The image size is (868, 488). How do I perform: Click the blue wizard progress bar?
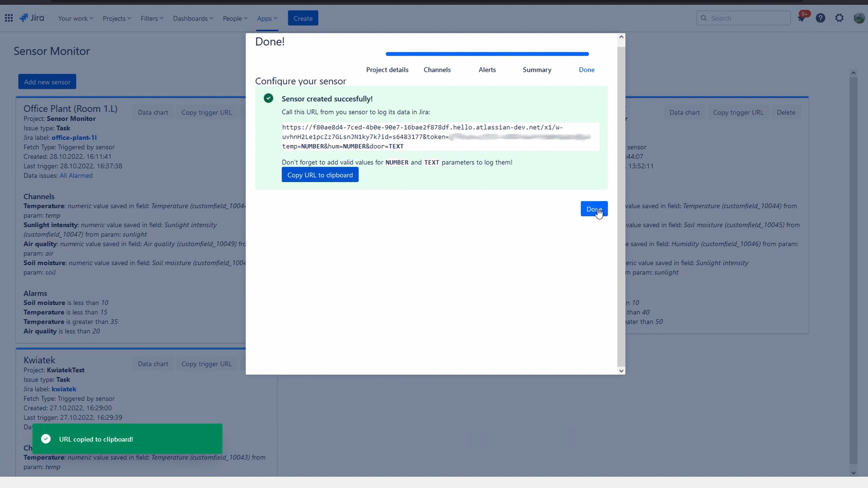coord(487,54)
